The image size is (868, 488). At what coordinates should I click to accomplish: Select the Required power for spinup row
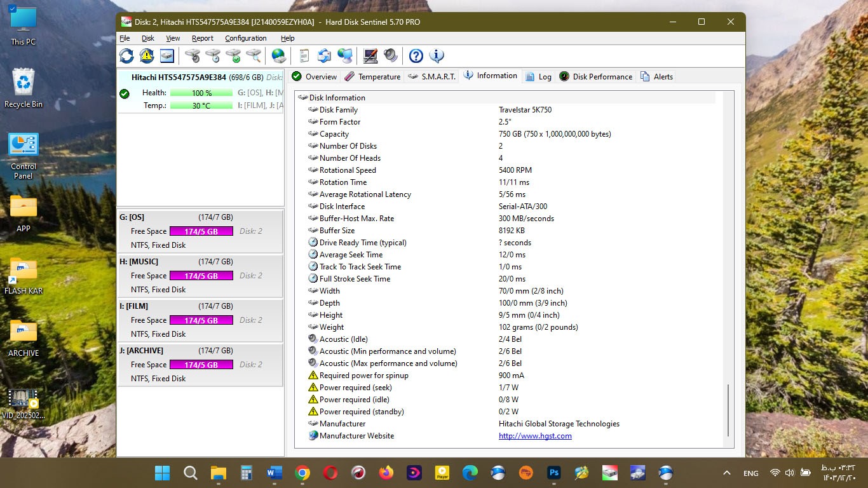click(x=510, y=376)
